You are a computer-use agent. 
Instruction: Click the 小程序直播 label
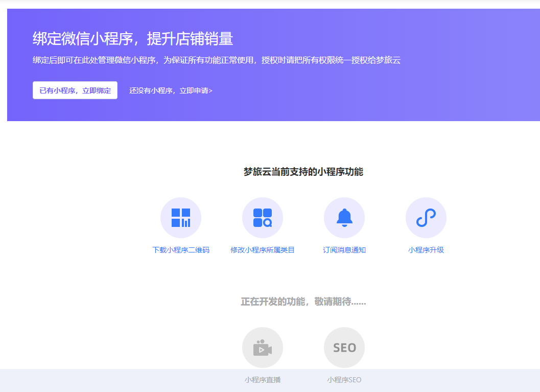263,380
